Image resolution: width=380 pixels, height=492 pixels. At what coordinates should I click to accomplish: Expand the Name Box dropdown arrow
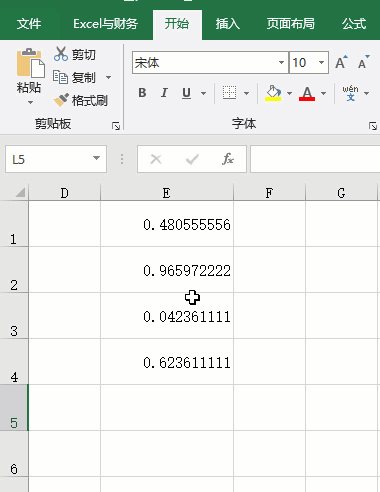point(97,158)
